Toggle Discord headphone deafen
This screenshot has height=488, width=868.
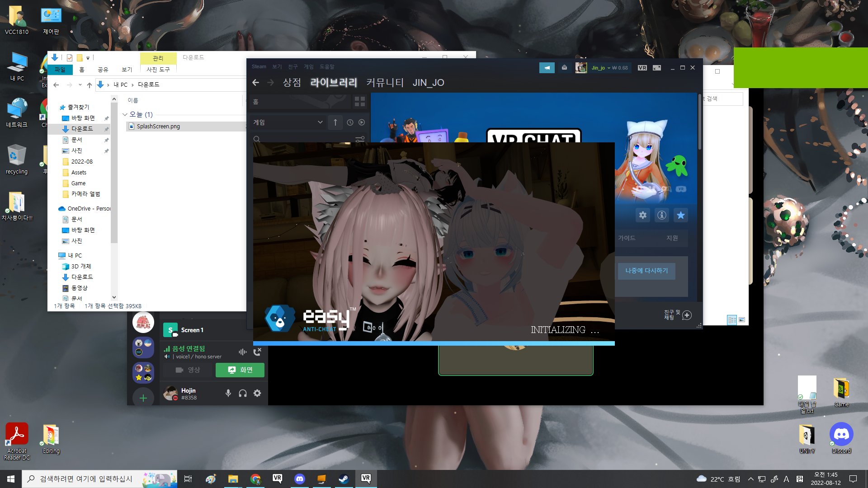(243, 393)
